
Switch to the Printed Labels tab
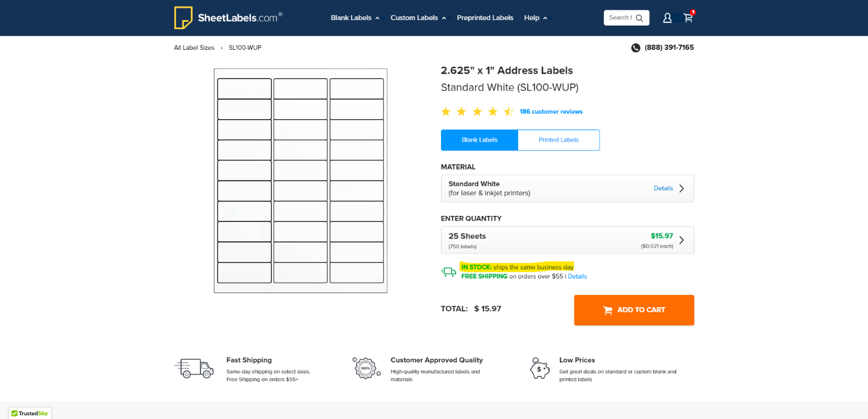pos(559,140)
